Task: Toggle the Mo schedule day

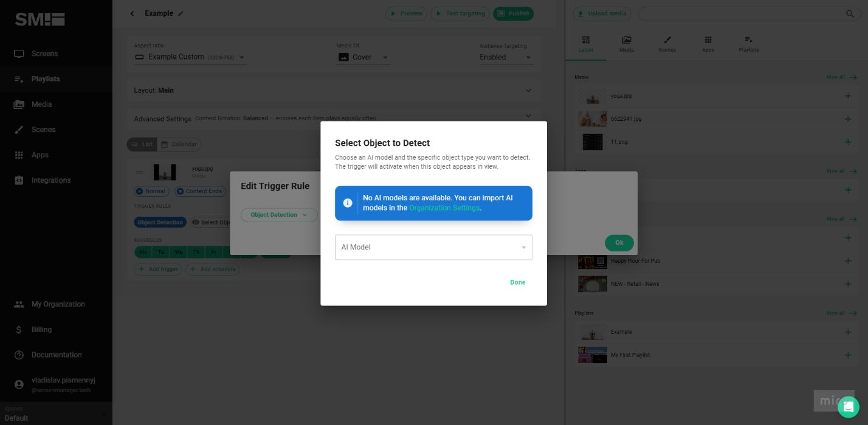Action: click(x=143, y=252)
